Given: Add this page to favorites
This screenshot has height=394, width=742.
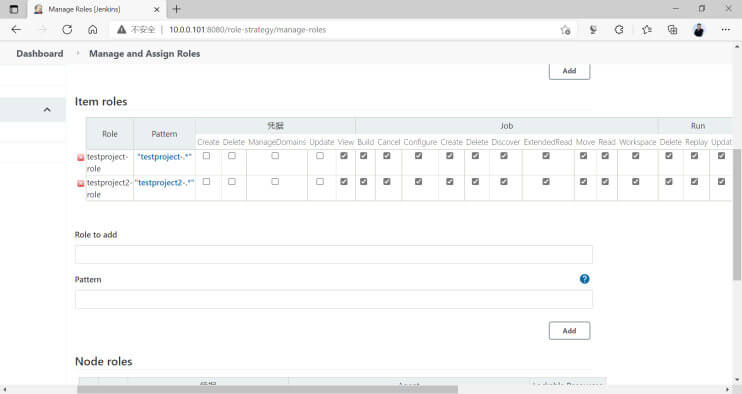Looking at the screenshot, I should tap(565, 30).
